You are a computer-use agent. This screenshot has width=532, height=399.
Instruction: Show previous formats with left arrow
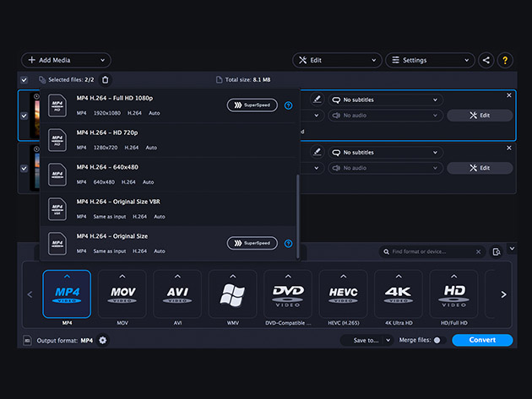30,294
